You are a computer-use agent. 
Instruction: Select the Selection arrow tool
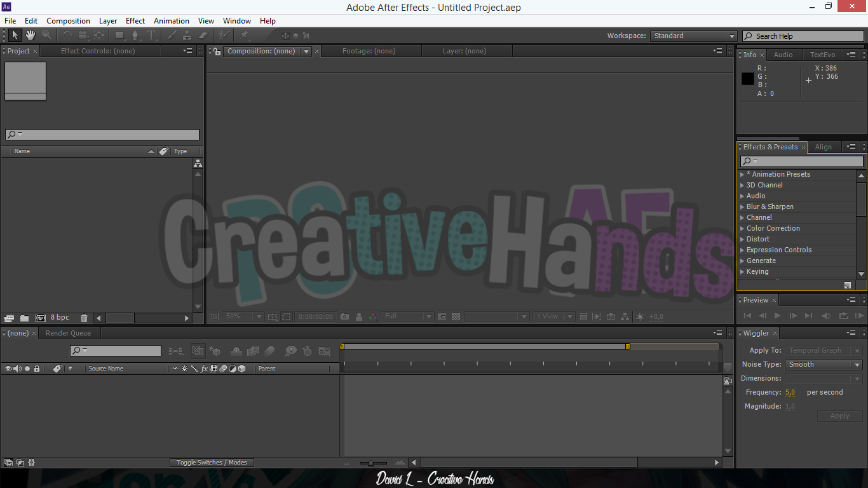click(x=15, y=36)
